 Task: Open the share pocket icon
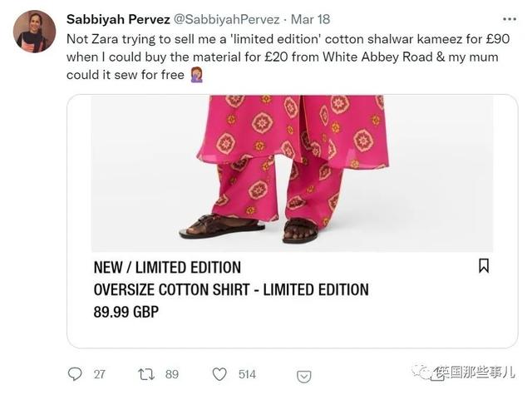pos(303,377)
